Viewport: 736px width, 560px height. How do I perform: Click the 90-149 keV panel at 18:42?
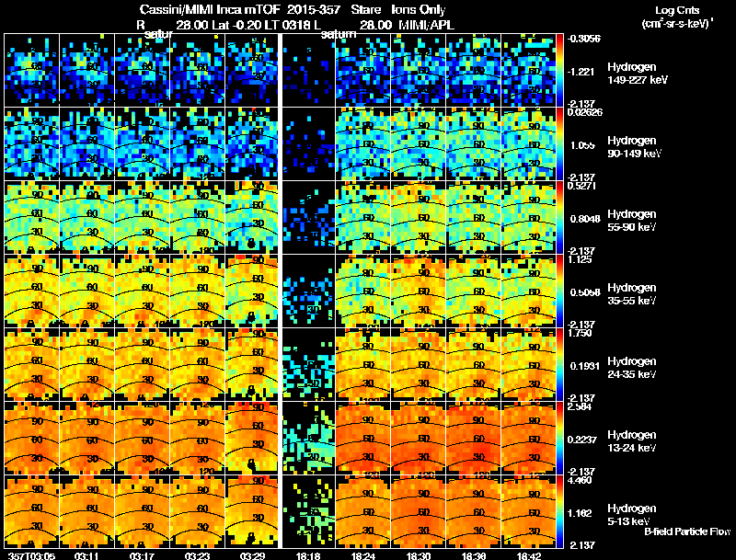(528, 143)
